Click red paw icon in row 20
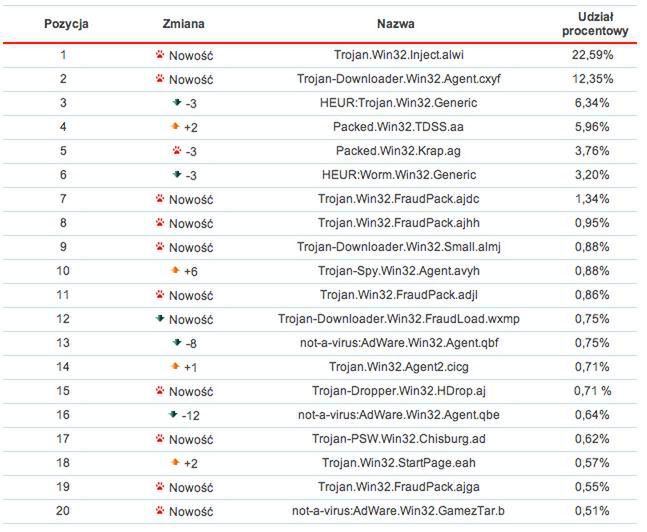This screenshot has height=532, width=647. (160, 511)
